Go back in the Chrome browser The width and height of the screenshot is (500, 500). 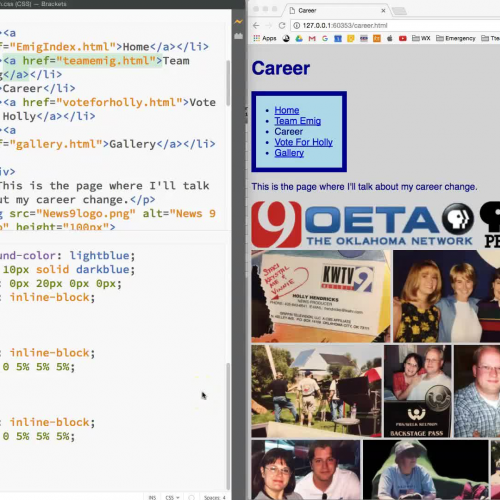click(256, 26)
